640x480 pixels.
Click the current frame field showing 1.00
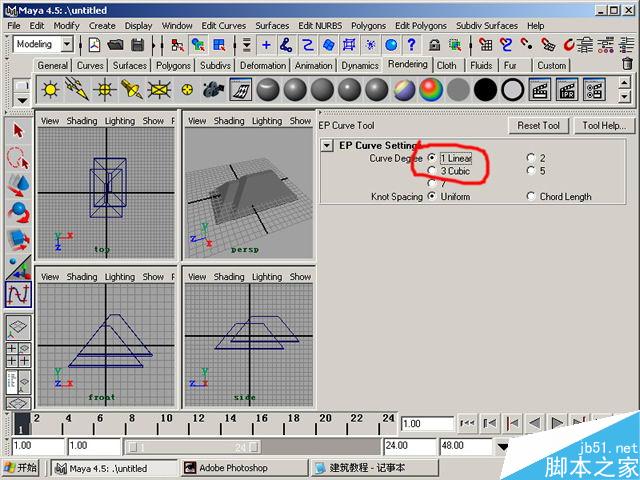point(427,424)
